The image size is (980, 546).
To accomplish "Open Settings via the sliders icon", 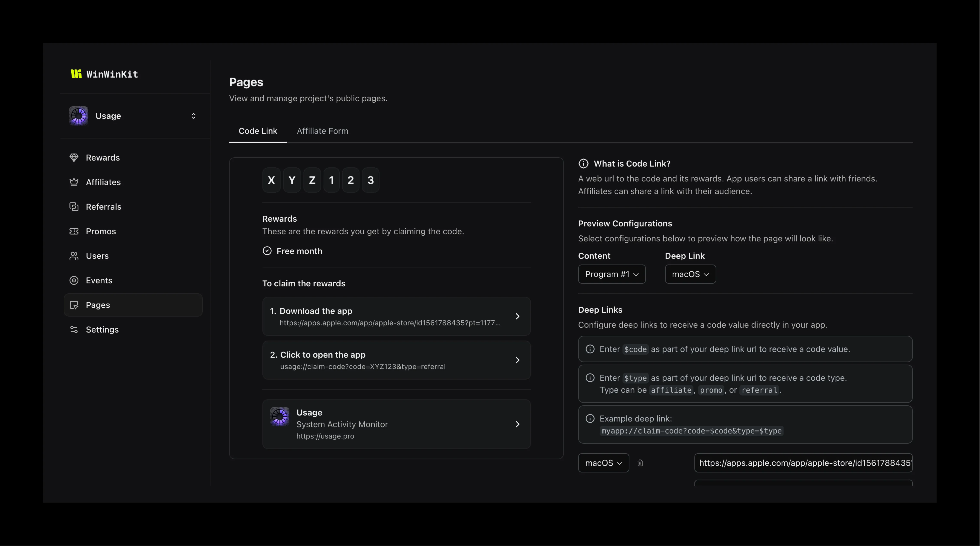I will point(74,329).
